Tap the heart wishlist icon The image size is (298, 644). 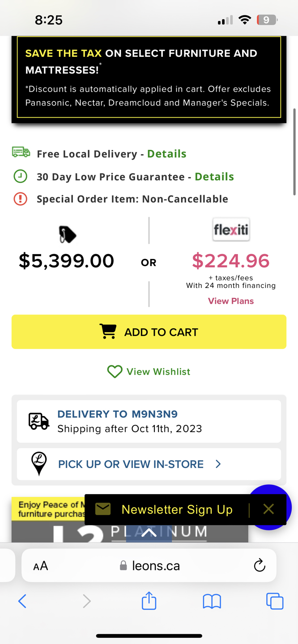[115, 372]
